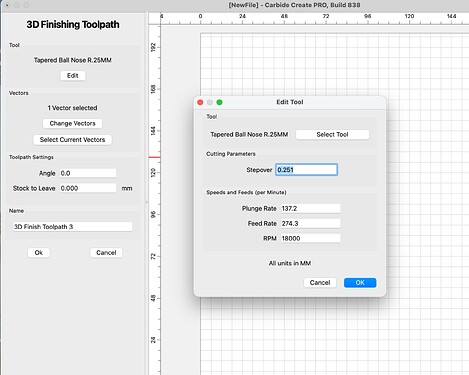Click the Vectors section label
This screenshot has width=469, height=375.
click(x=19, y=93)
